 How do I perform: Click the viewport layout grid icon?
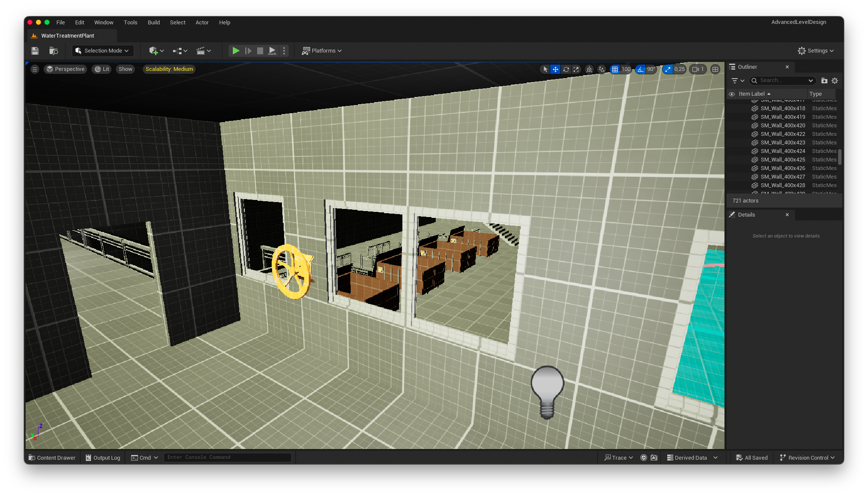pyautogui.click(x=715, y=69)
